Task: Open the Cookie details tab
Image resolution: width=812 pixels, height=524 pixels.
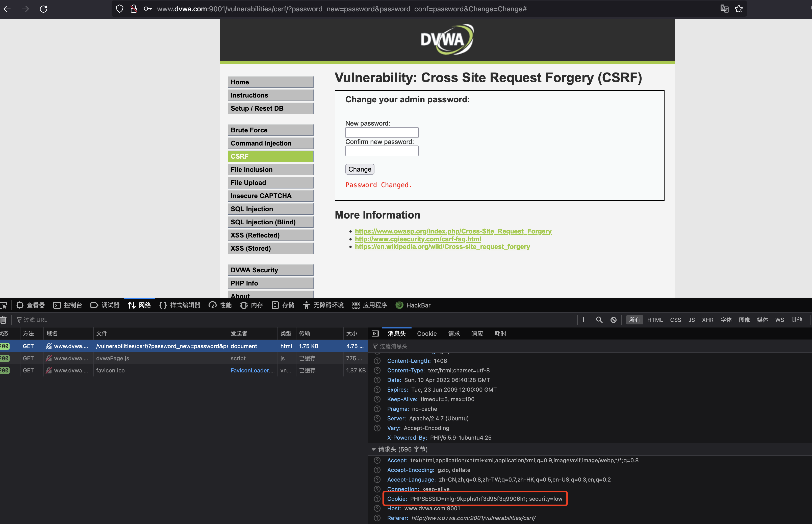Action: 427,334
